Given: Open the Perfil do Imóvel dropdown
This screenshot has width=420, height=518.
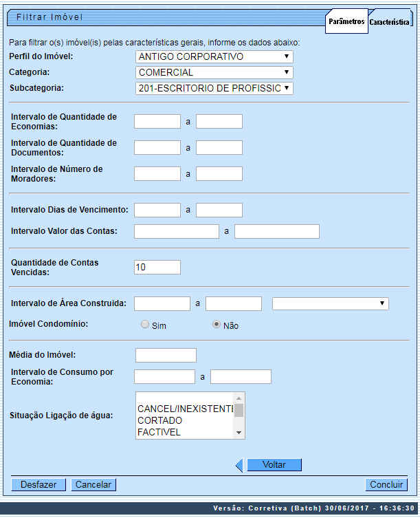Looking at the screenshot, I should pos(214,56).
